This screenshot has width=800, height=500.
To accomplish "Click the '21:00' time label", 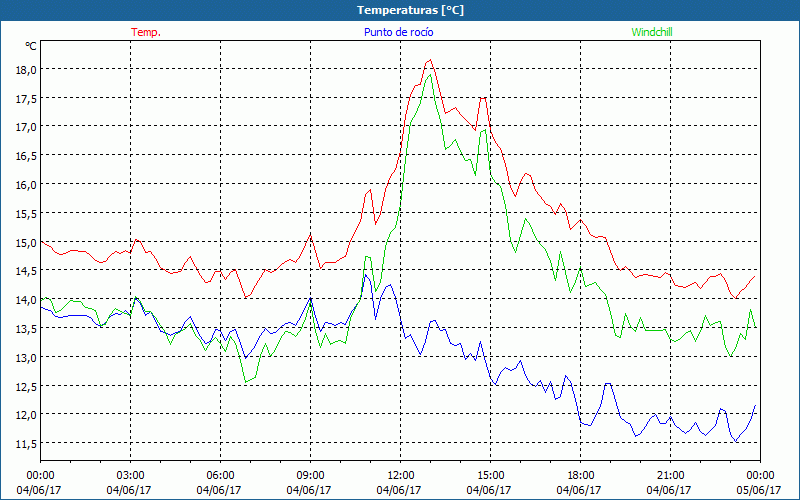I will (x=670, y=476).
